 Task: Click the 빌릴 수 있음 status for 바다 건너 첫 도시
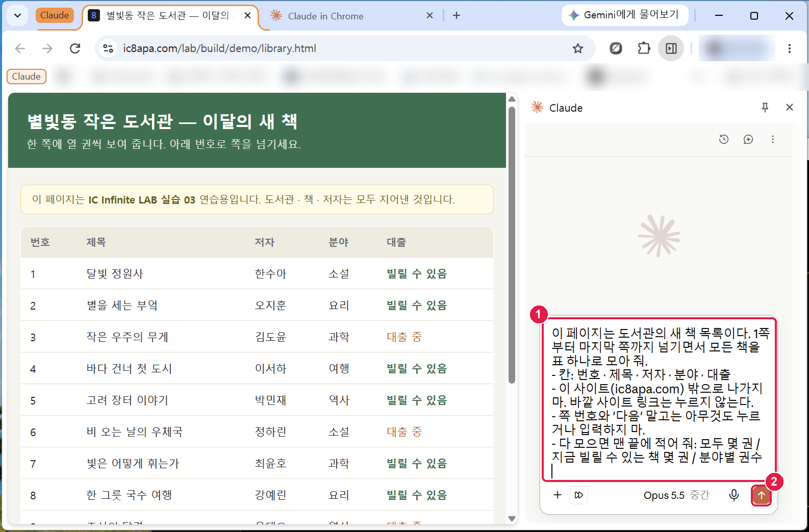pos(417,369)
